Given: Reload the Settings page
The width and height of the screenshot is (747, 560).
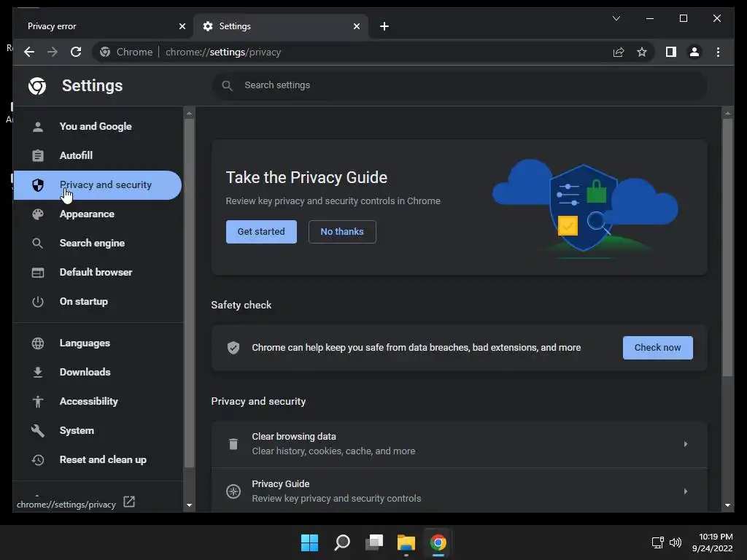Looking at the screenshot, I should tap(76, 52).
